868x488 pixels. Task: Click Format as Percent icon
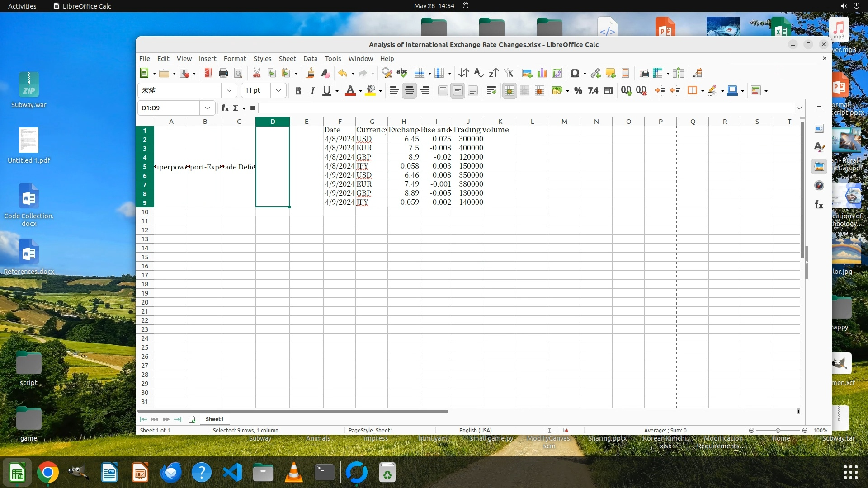click(578, 91)
